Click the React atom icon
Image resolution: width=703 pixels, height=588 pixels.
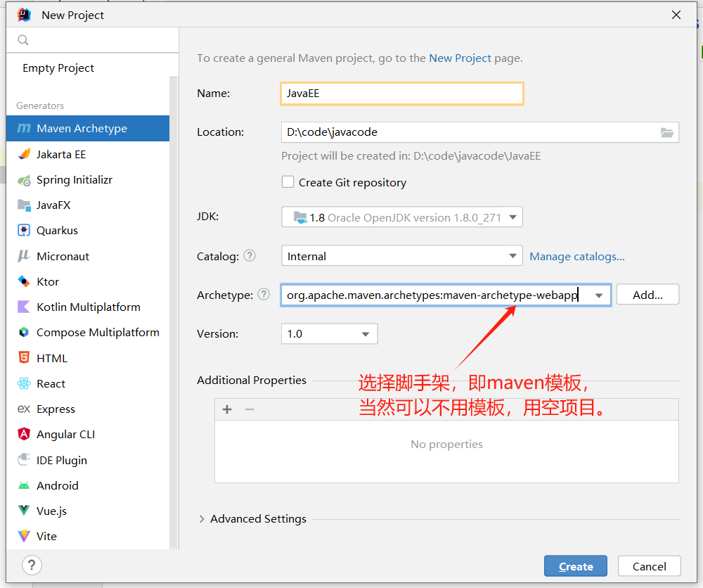[24, 383]
